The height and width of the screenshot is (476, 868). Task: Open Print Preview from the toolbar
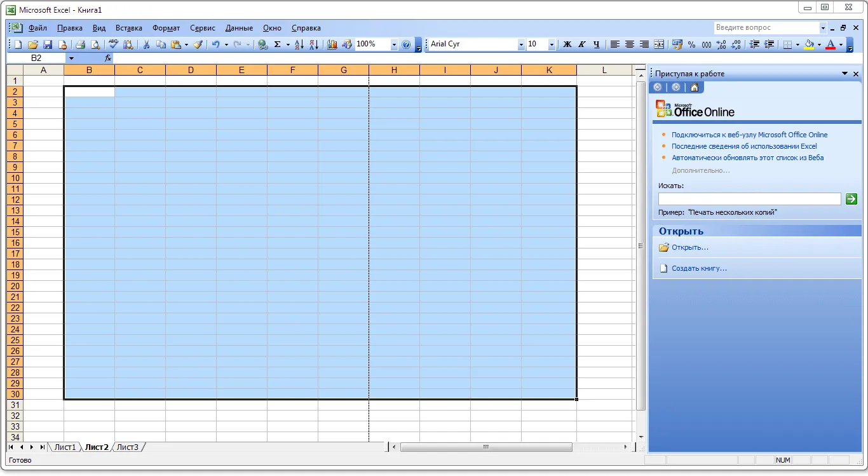[95, 44]
